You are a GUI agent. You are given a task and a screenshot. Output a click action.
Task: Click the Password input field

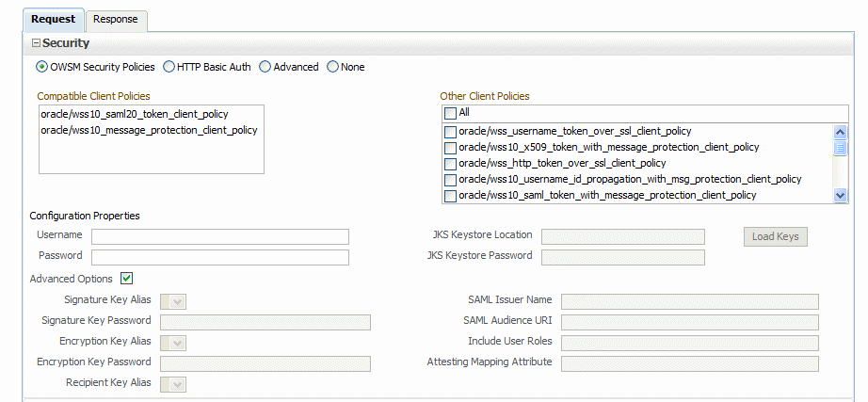click(220, 257)
